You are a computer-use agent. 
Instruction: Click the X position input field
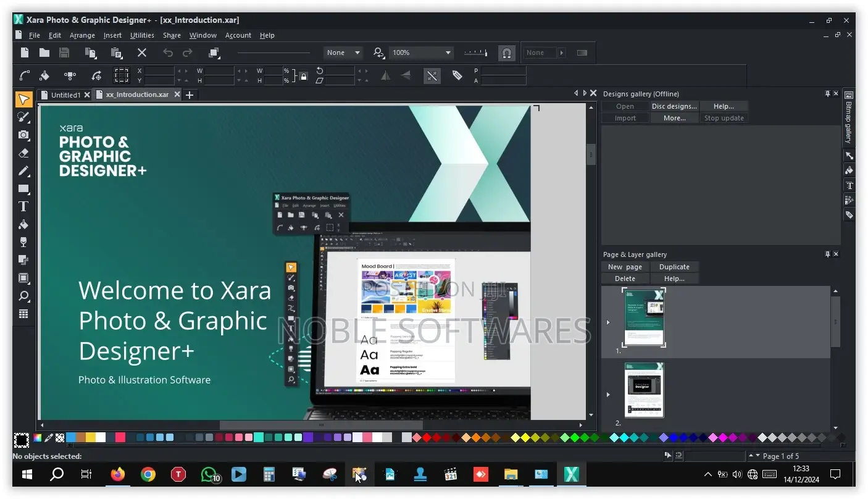(x=160, y=71)
